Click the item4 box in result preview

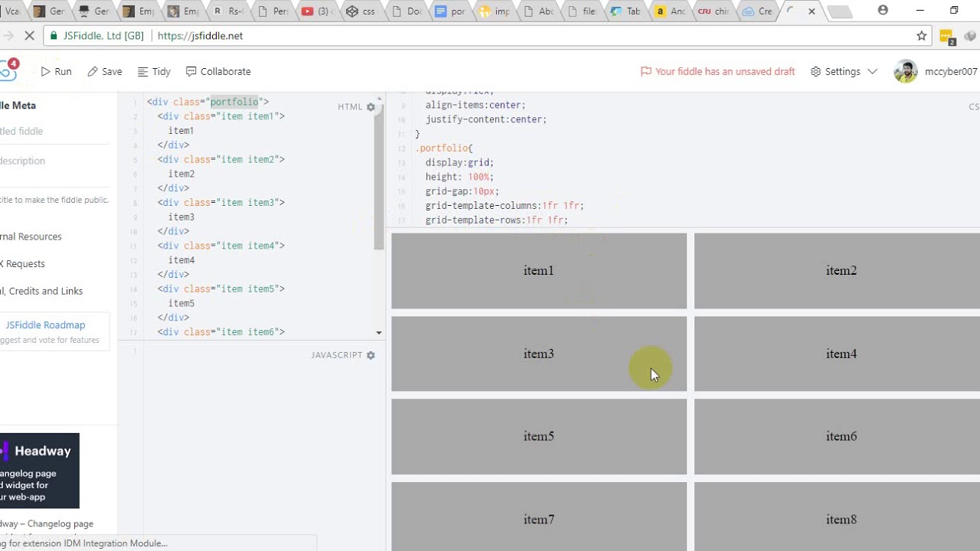coord(837,354)
